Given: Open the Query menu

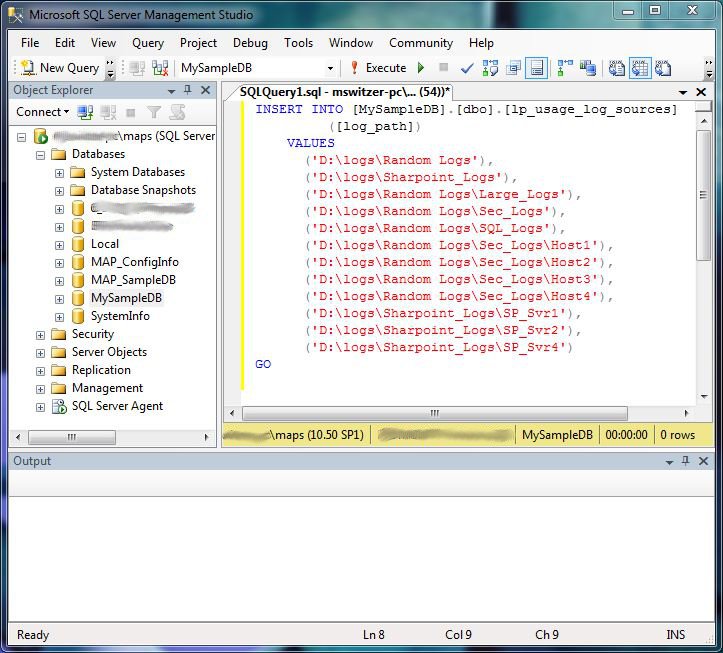Looking at the screenshot, I should pyautogui.click(x=148, y=43).
